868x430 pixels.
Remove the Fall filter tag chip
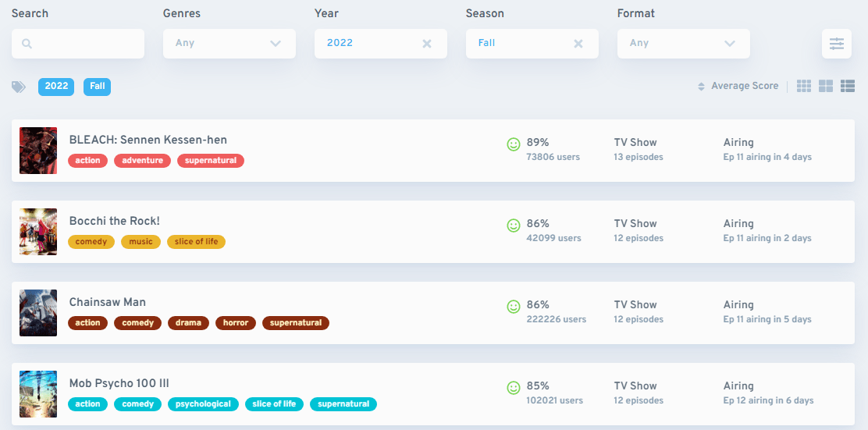click(97, 87)
